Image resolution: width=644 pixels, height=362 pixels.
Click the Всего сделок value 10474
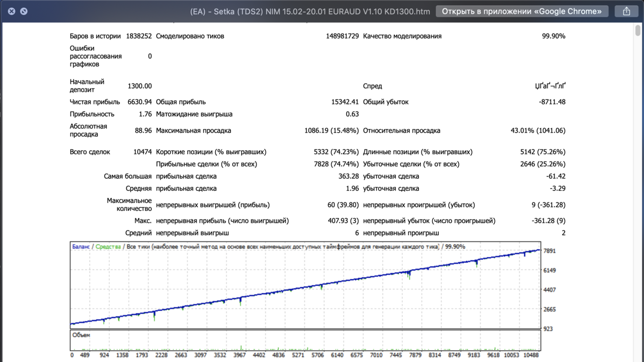(x=143, y=152)
